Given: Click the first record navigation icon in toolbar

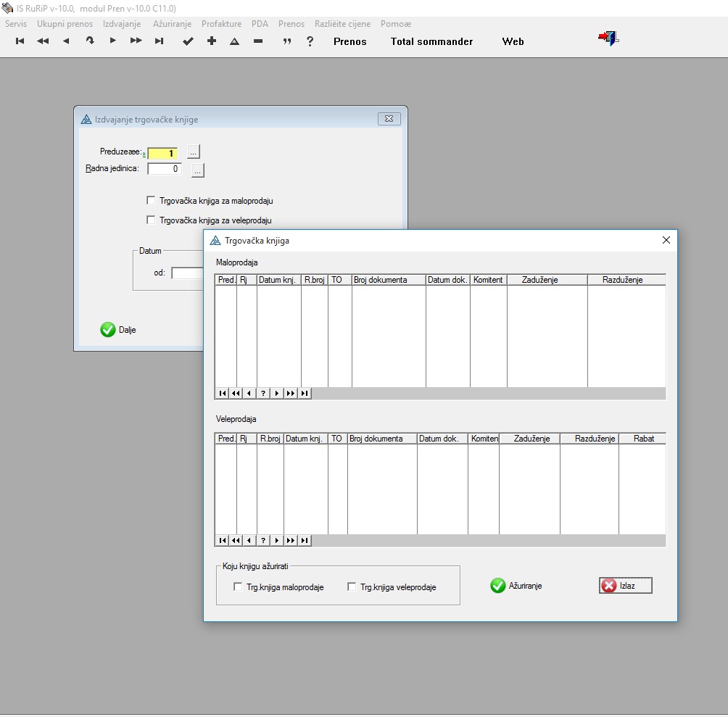Looking at the screenshot, I should pos(20,41).
